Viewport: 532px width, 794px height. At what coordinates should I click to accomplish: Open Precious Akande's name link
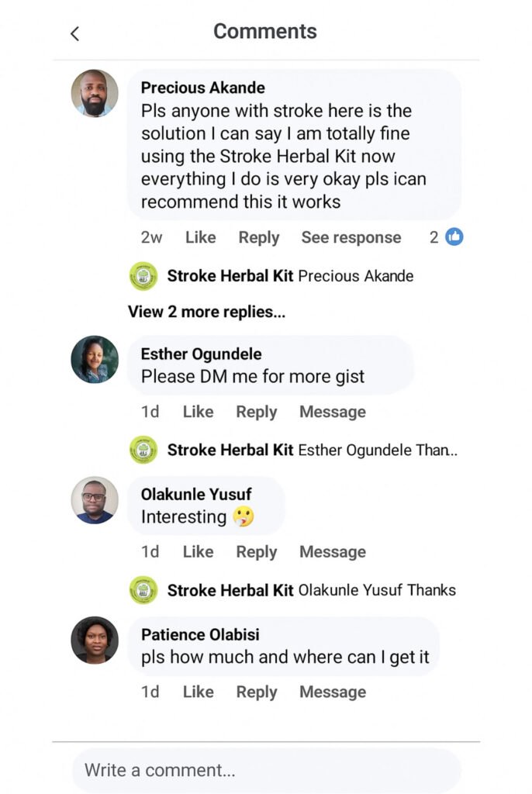click(x=202, y=88)
